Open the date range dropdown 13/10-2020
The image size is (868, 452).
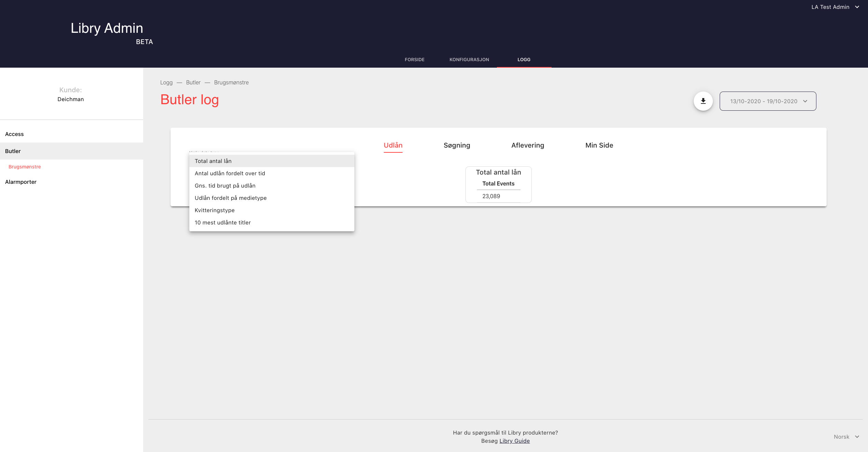(768, 101)
